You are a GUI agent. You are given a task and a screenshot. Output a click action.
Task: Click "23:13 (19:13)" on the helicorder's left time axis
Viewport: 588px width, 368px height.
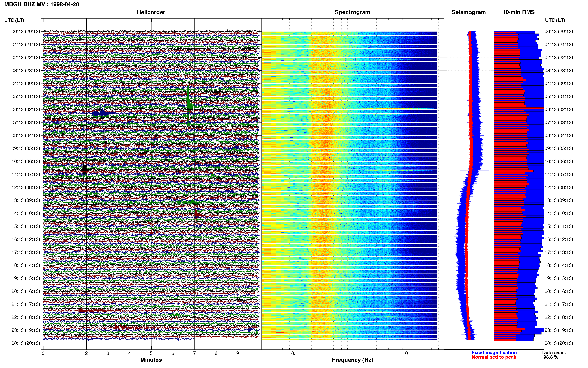click(26, 330)
